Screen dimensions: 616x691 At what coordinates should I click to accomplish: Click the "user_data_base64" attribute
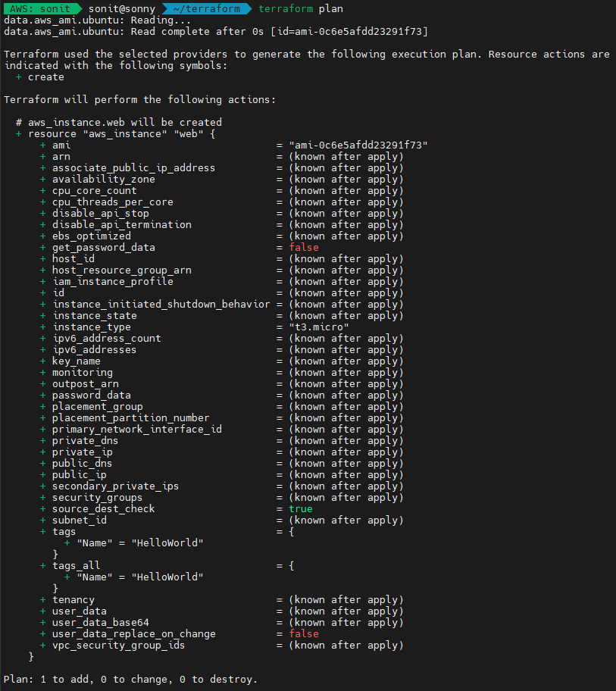pyautogui.click(x=101, y=623)
